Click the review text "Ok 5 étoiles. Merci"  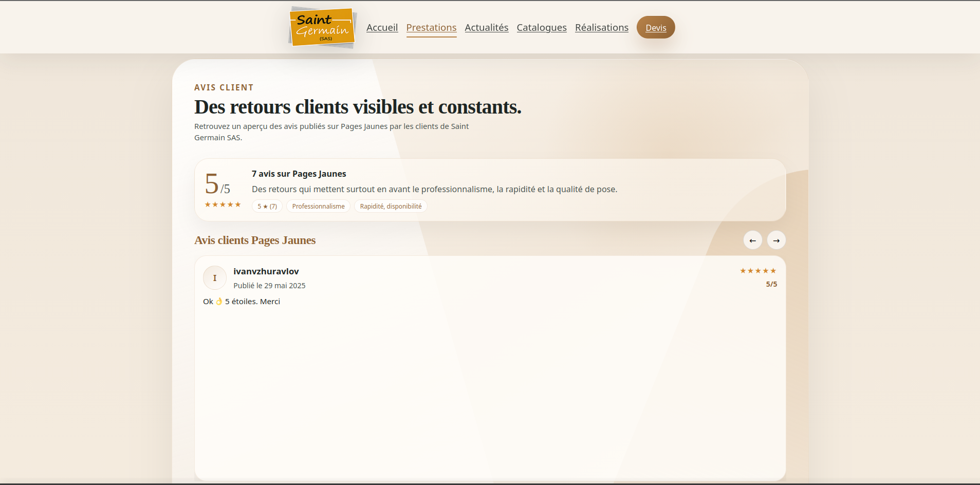pyautogui.click(x=242, y=302)
